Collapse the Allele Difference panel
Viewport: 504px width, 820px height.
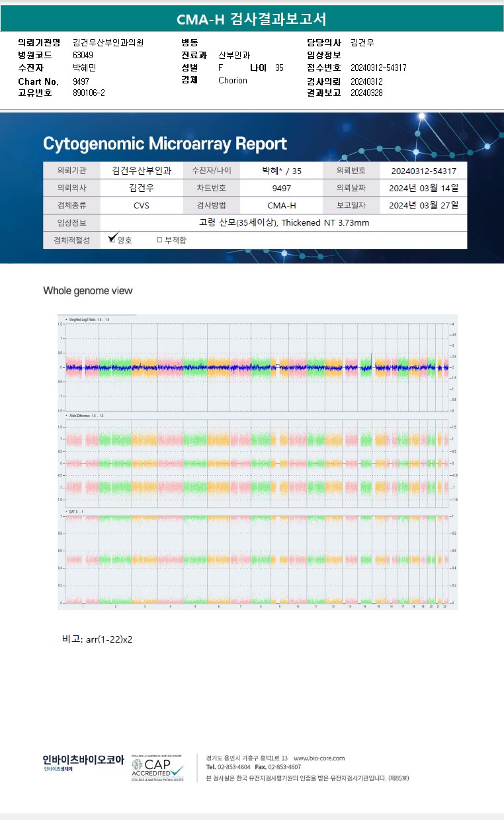pos(66,415)
